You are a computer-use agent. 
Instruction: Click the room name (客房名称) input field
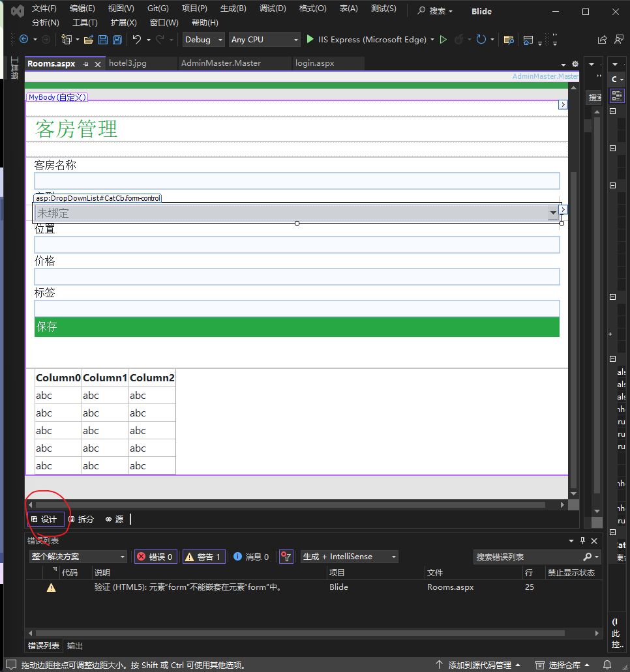tap(297, 181)
